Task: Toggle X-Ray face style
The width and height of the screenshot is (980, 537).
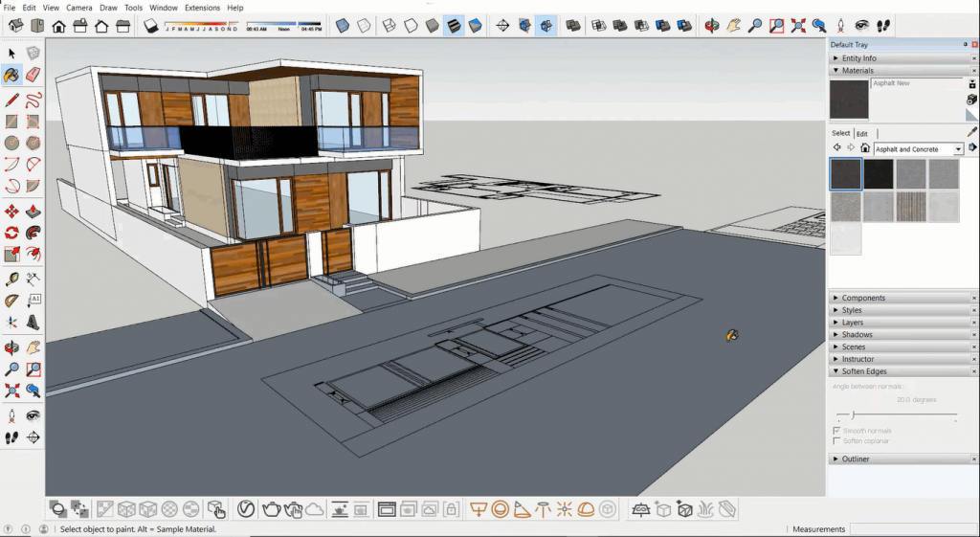Action: [343, 26]
